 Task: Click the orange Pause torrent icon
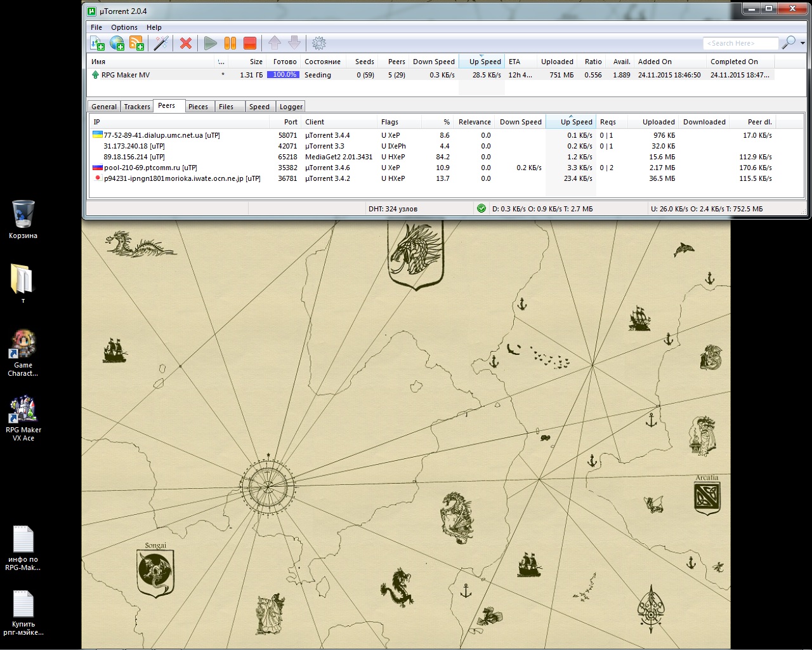coord(230,43)
